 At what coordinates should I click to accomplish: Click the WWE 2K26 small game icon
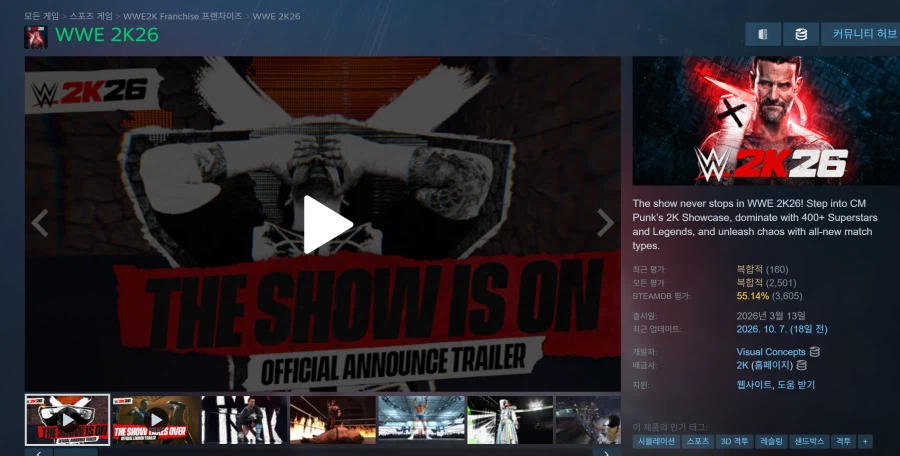tap(36, 37)
